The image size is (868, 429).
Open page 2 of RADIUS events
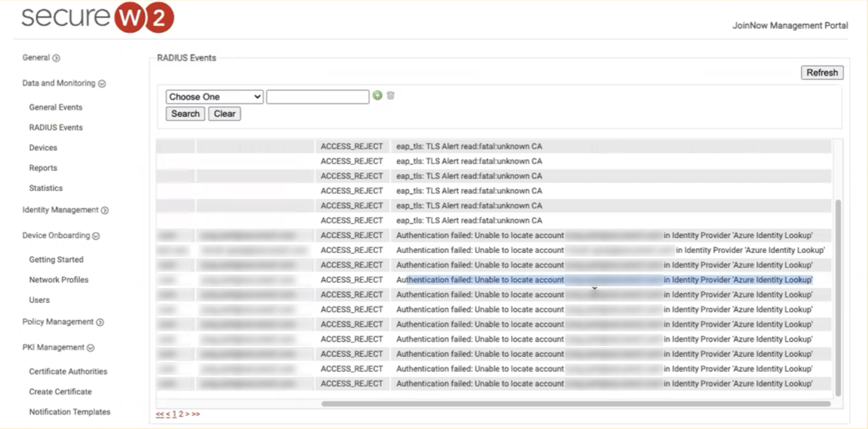pyautogui.click(x=180, y=413)
